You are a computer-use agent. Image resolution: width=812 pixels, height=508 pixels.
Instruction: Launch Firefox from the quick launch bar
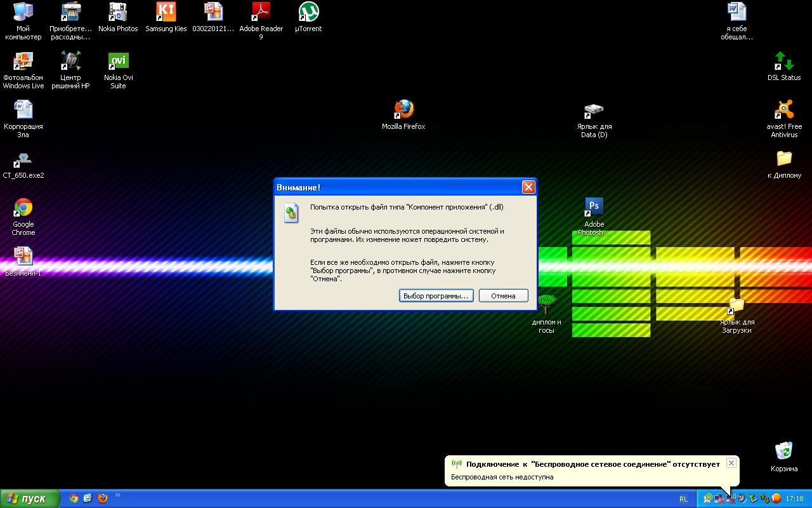tap(103, 498)
